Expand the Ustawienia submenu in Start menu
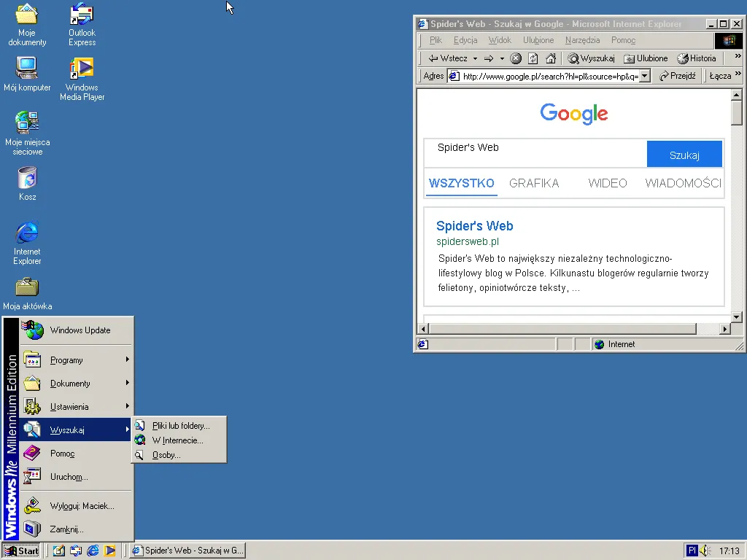747x560 pixels. pyautogui.click(x=76, y=407)
